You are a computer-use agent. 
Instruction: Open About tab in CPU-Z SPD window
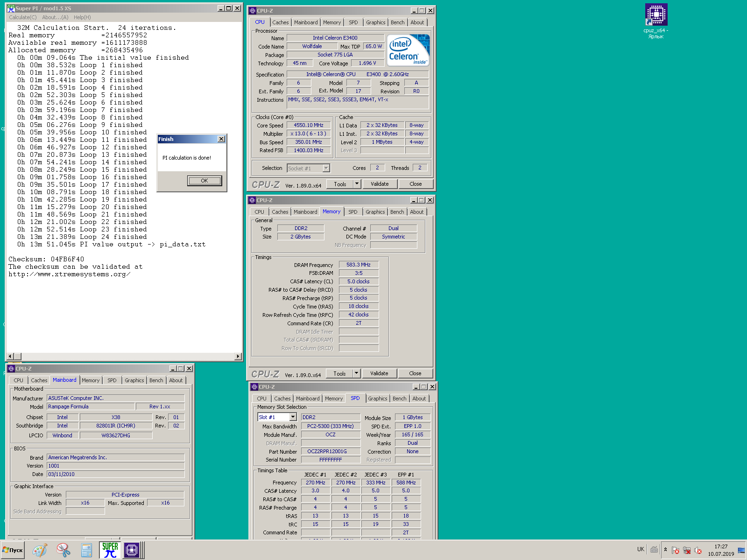click(x=419, y=399)
